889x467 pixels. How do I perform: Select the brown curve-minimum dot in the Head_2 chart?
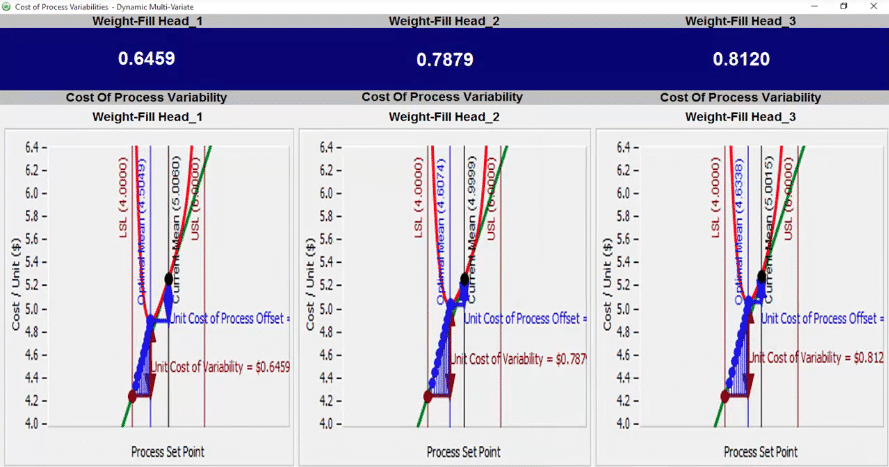428,396
